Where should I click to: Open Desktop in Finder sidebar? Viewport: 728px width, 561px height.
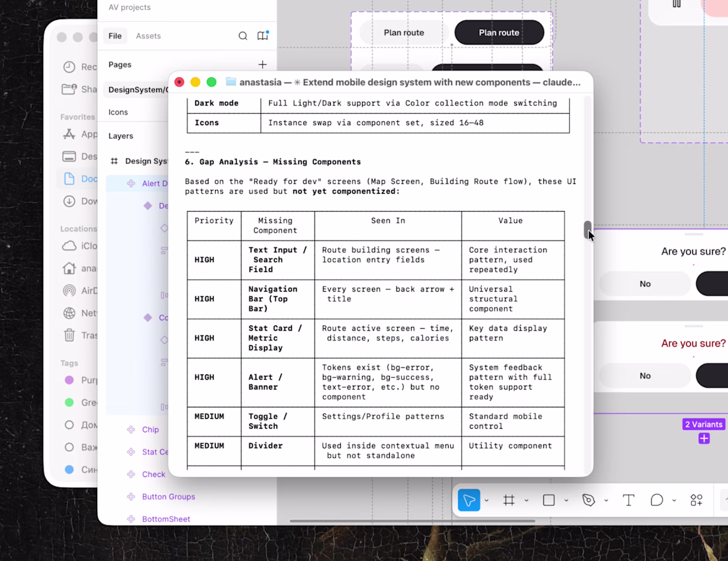(80, 156)
